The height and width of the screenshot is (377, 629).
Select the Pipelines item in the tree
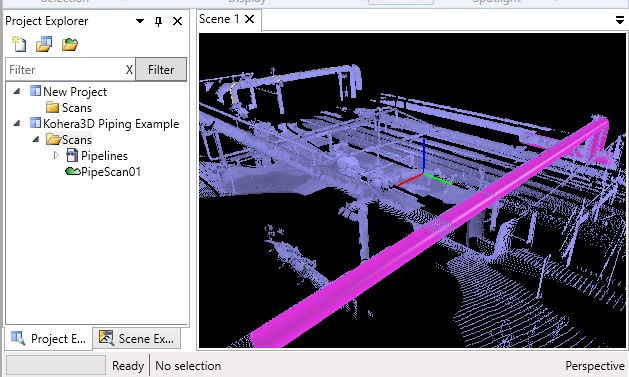[104, 156]
